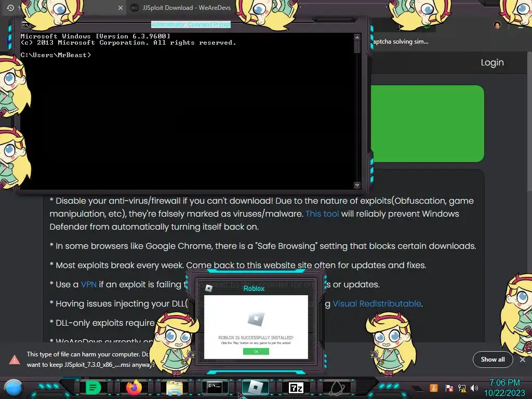
Task: Open the Start orb in the taskbar
Action: click(x=14, y=388)
